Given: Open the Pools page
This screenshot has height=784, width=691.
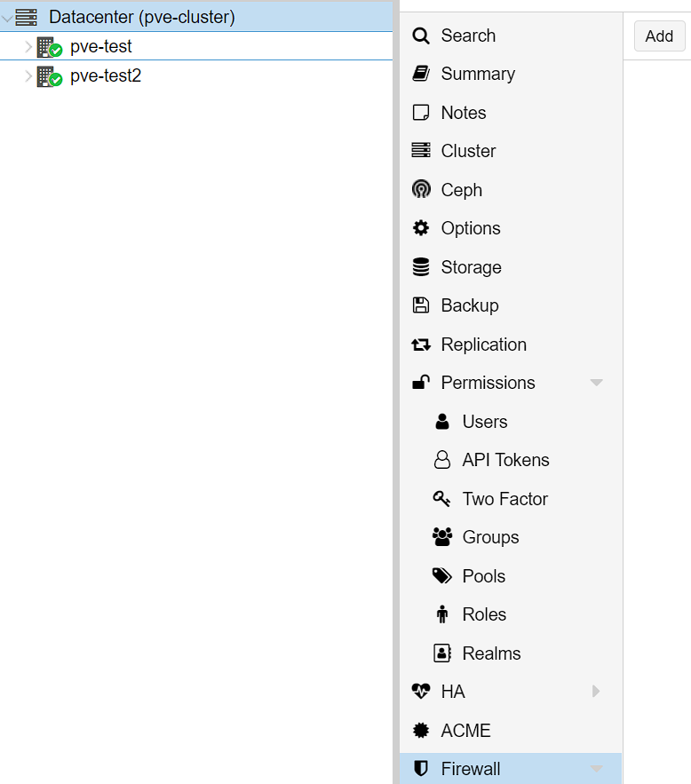Looking at the screenshot, I should (x=483, y=576).
